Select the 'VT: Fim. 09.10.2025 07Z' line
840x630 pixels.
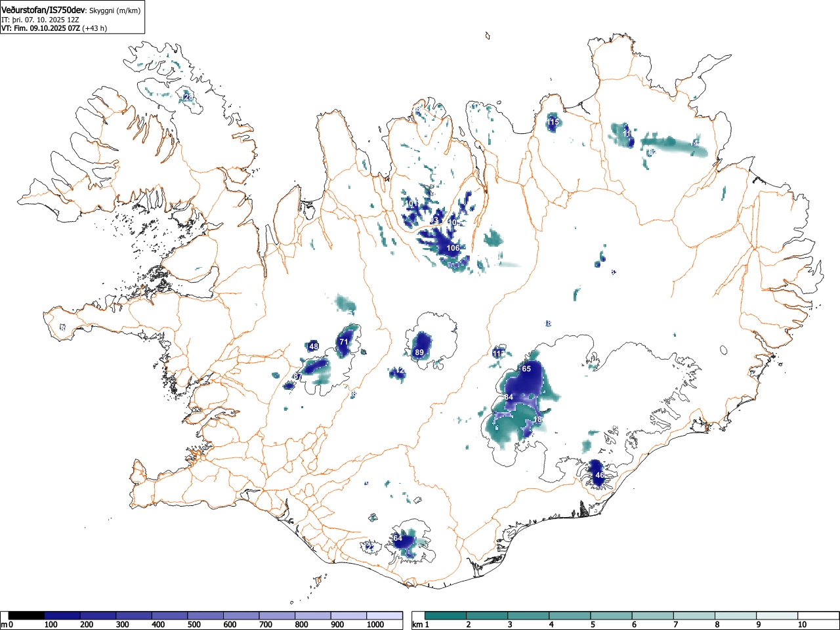point(41,28)
